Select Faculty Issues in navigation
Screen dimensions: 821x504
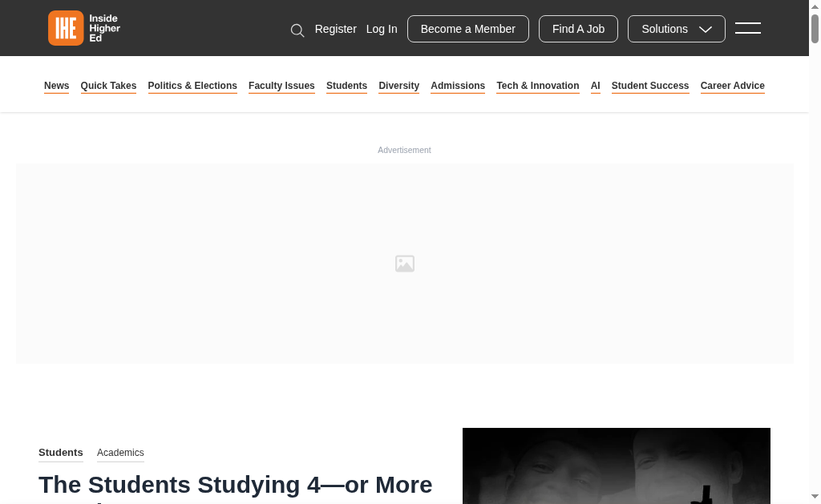coord(281,86)
